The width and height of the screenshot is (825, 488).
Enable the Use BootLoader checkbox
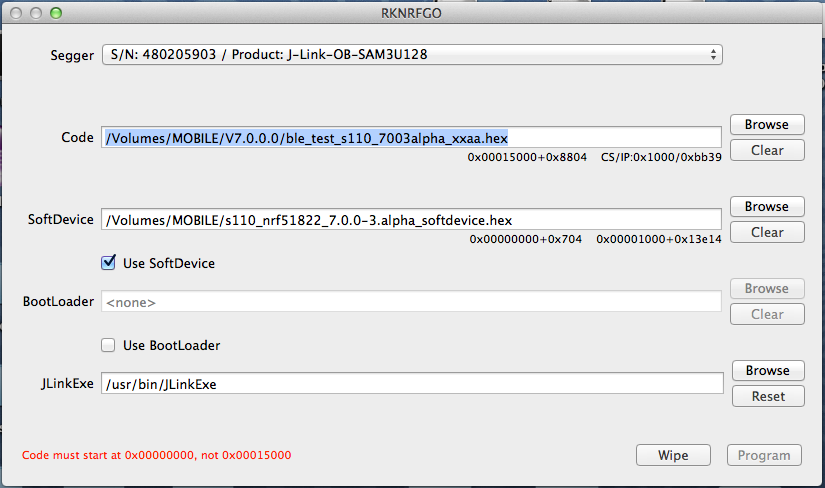click(x=108, y=345)
